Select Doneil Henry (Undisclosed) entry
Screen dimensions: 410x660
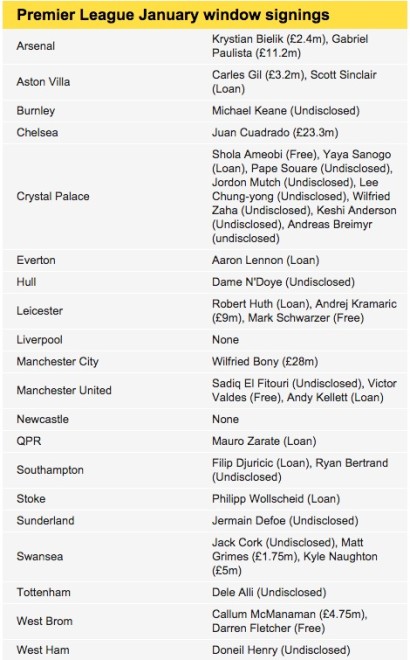[x=281, y=650]
